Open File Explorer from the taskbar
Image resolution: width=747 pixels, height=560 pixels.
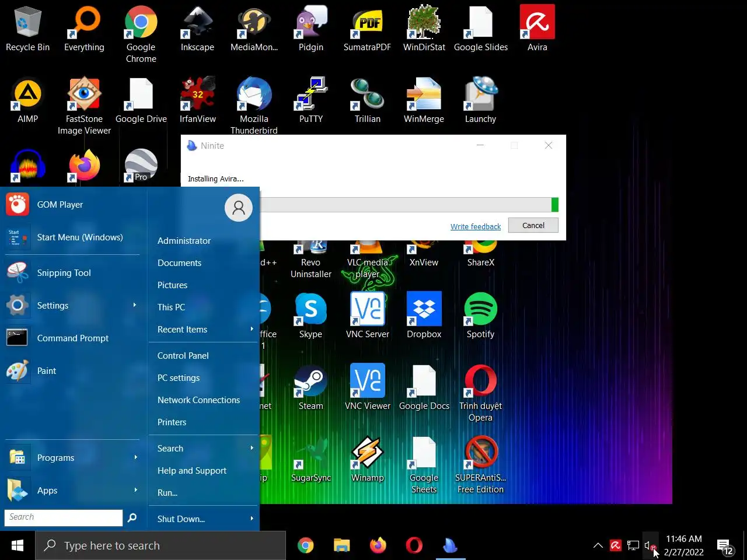[341, 545]
